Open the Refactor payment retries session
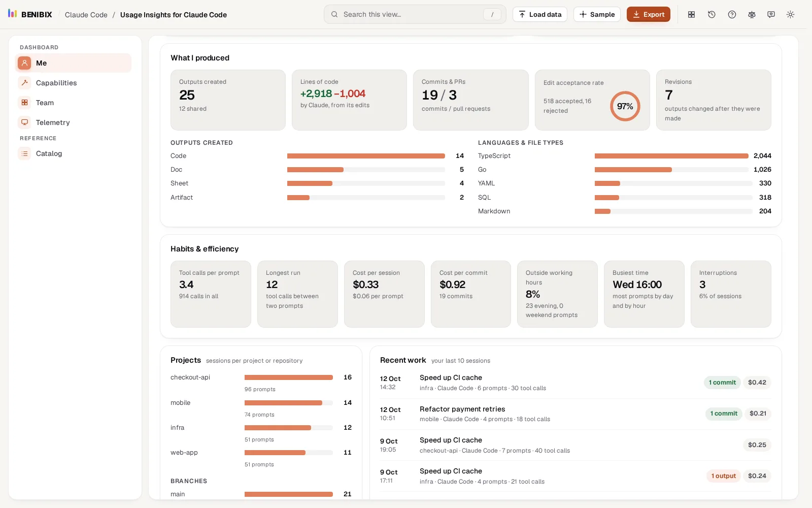 coord(576,414)
